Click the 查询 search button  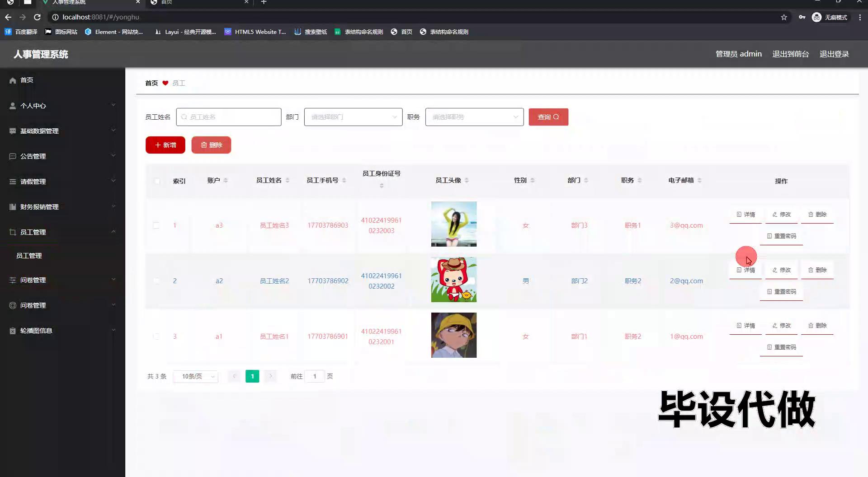[548, 117]
